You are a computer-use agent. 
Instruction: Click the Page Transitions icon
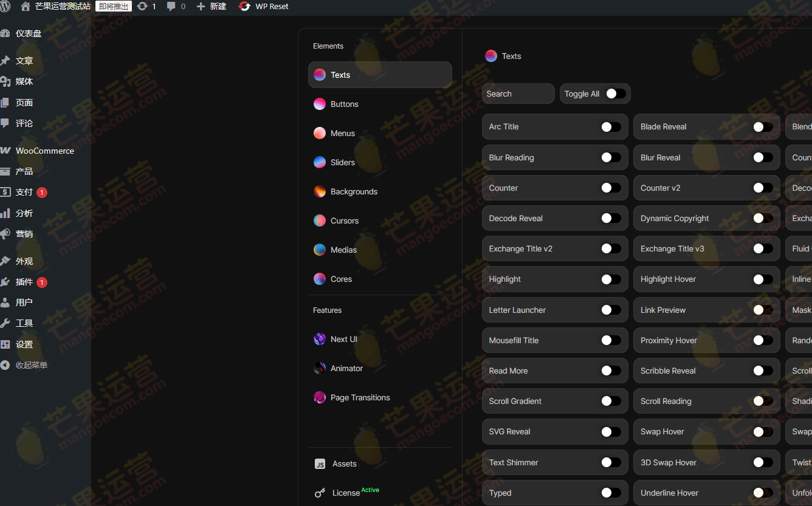coord(320,397)
